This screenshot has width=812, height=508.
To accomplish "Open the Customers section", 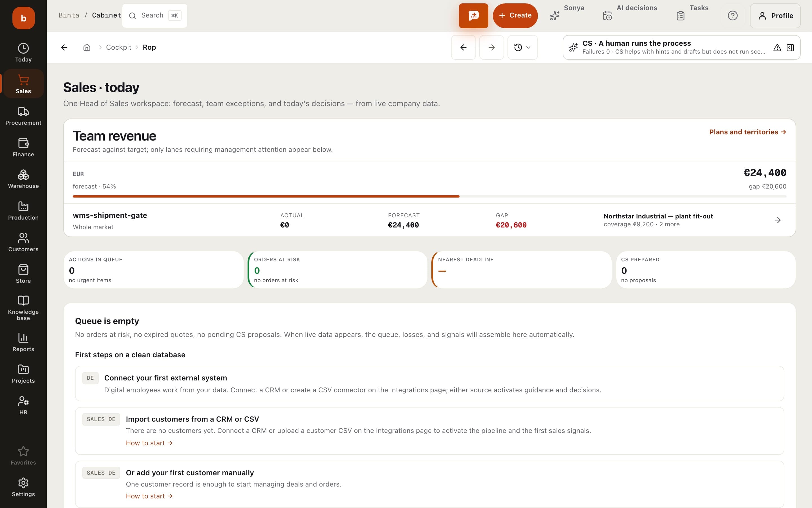I will 23,242.
